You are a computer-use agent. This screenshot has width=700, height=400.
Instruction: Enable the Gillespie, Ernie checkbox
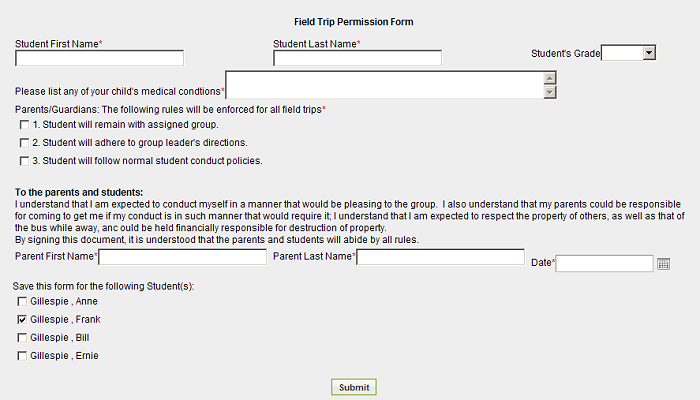click(22, 356)
